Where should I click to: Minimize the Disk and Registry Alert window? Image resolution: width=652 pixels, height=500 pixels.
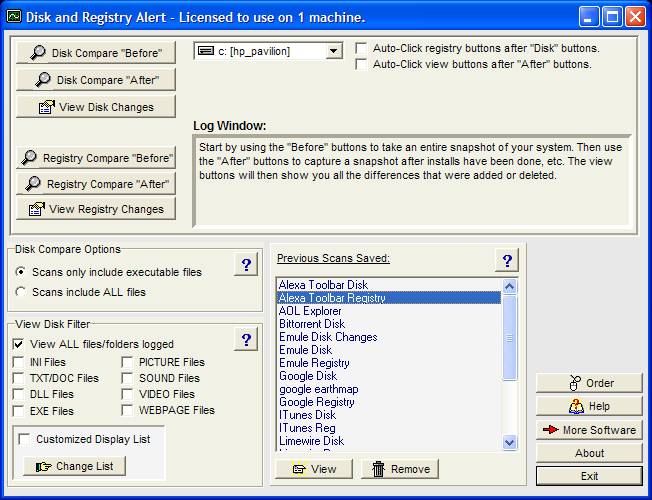tap(588, 17)
